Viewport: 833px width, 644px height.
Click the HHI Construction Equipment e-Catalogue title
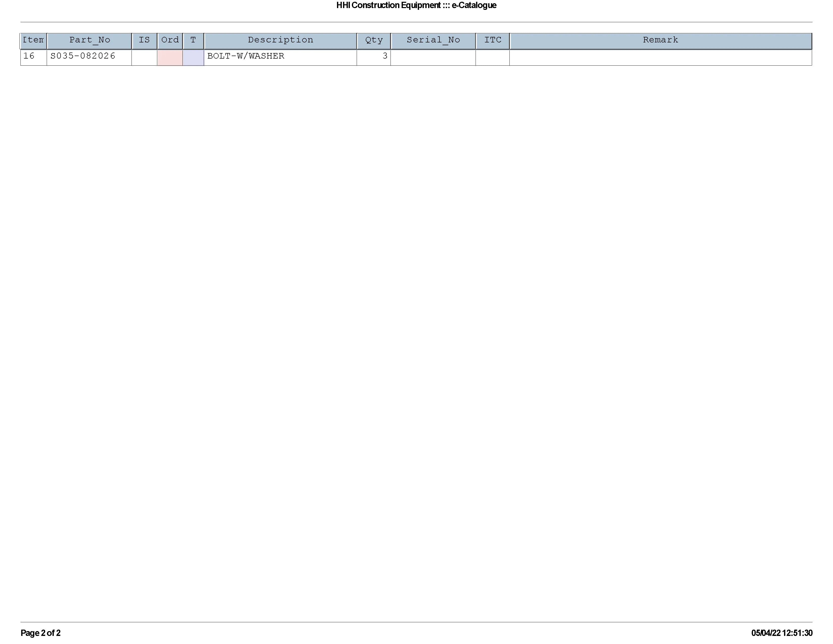coord(416,5)
